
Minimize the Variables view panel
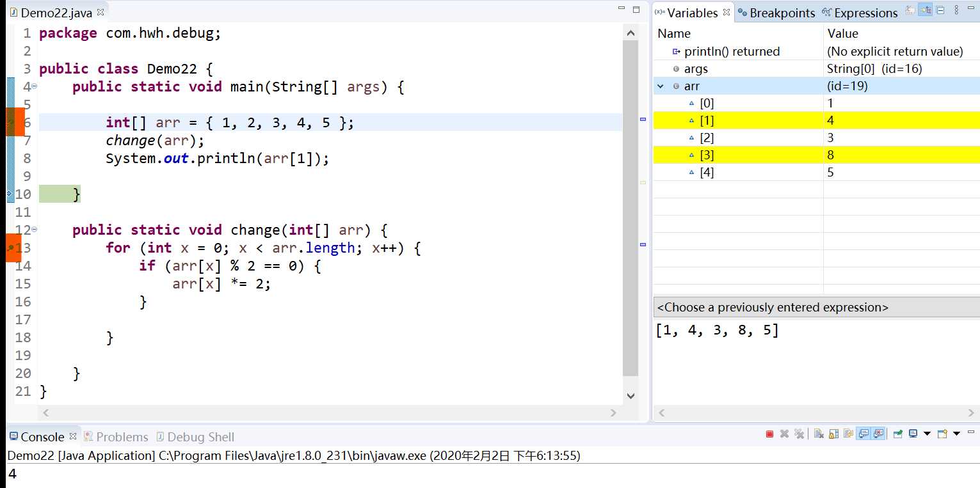970,9
